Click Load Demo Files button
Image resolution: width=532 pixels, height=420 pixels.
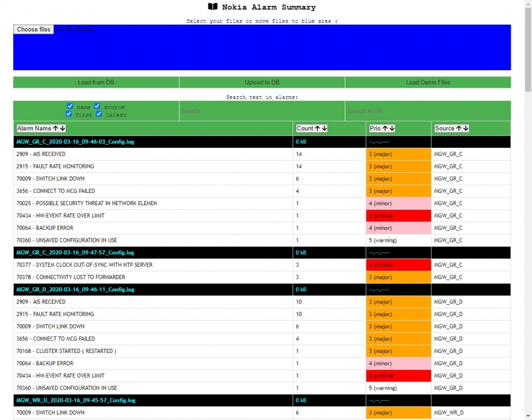[x=428, y=82]
